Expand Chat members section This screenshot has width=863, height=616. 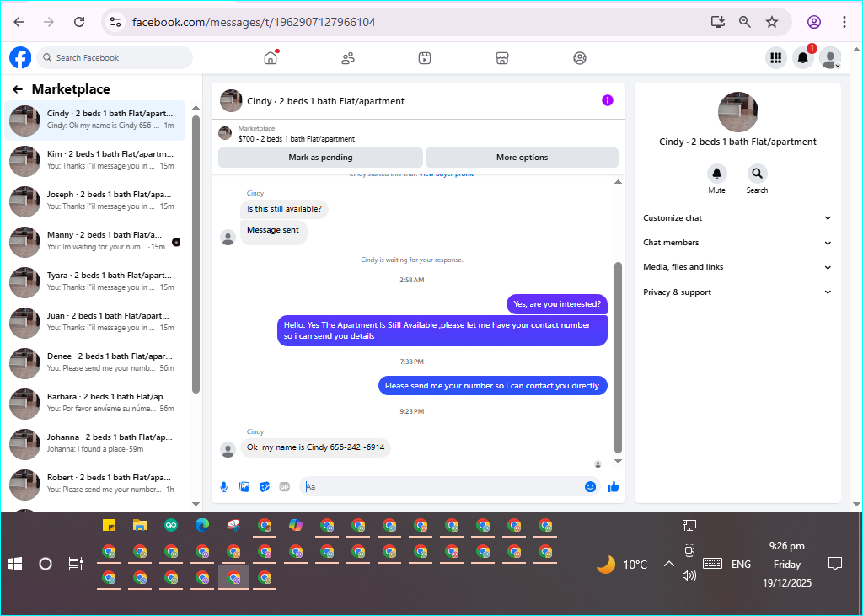tap(737, 243)
